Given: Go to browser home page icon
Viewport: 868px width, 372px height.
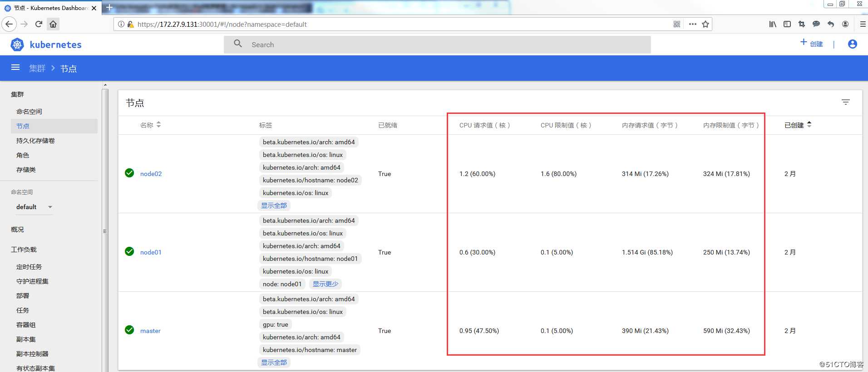Looking at the screenshot, I should [x=53, y=24].
